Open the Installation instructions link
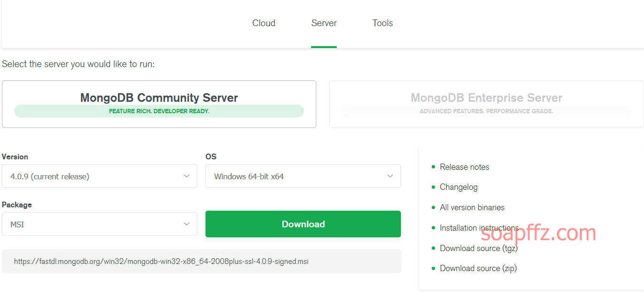This screenshot has width=644, height=292. coord(479,228)
